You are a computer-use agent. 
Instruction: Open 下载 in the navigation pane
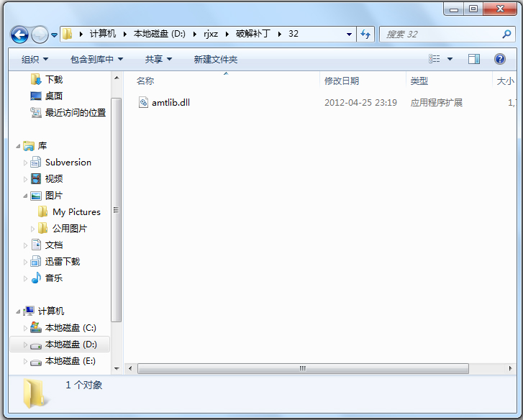coord(54,79)
